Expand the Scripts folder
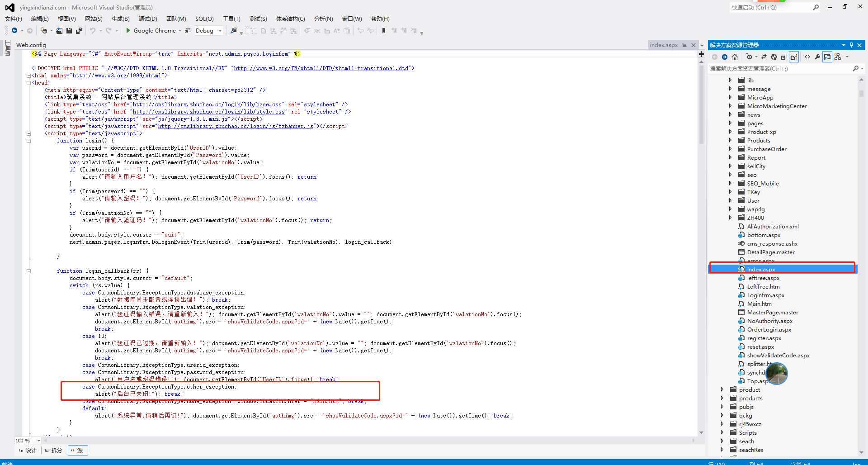868x465 pixels. 722,432
